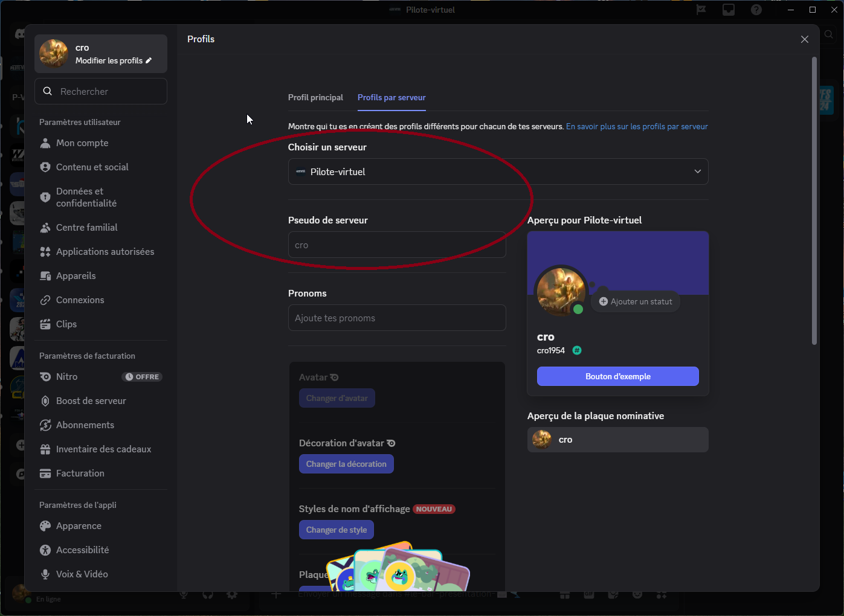Click the dropdown chevron for Pilote-virtuel
This screenshot has width=844, height=616.
[x=697, y=172]
